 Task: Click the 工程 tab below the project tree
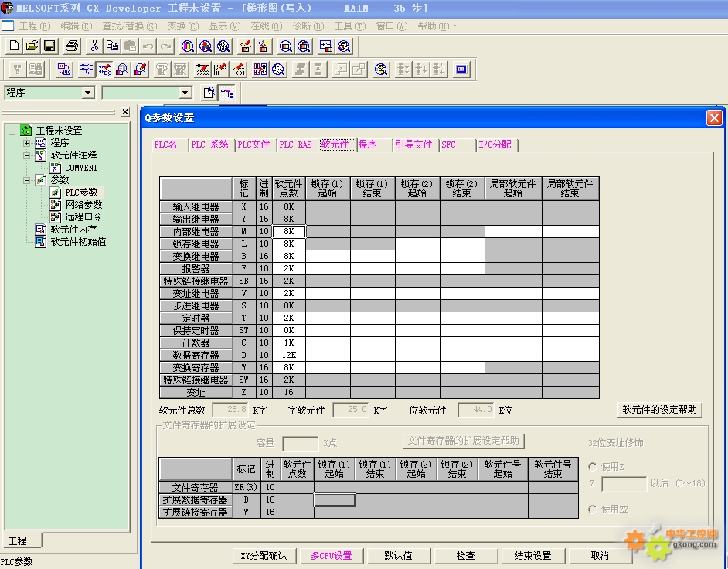(x=21, y=540)
